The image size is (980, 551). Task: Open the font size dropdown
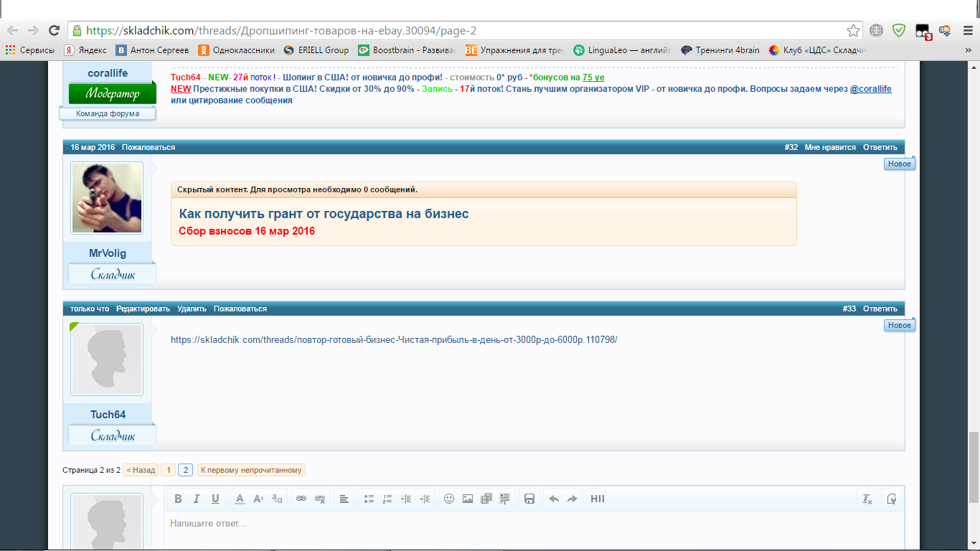point(259,499)
